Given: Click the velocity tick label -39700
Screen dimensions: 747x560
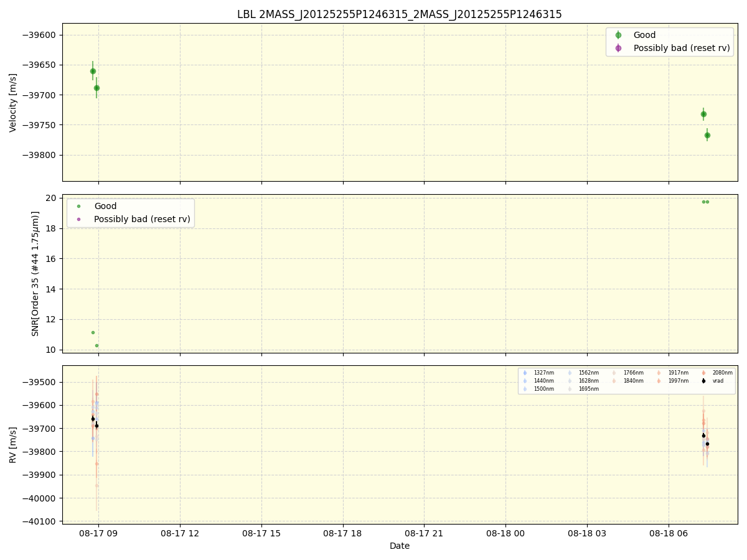Looking at the screenshot, I should [x=39, y=95].
